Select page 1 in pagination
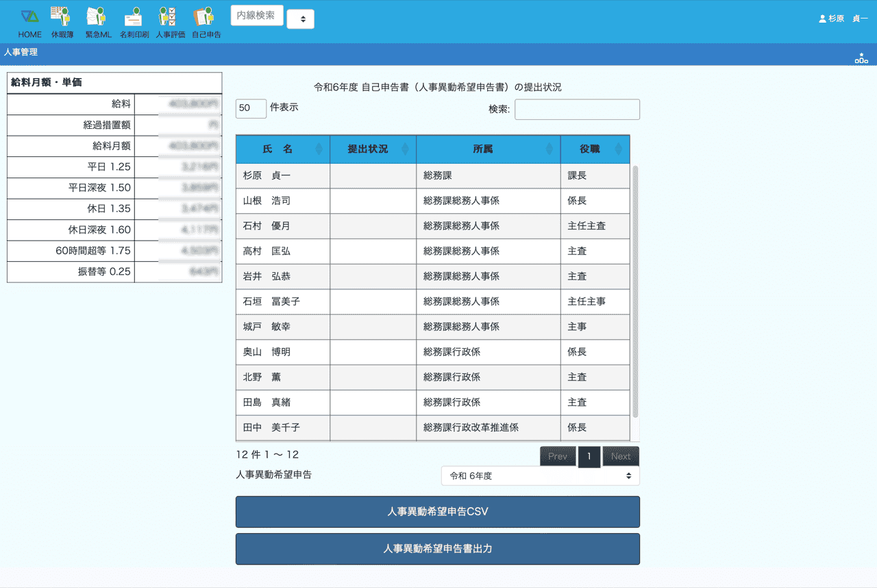This screenshot has height=588, width=877. (x=589, y=456)
